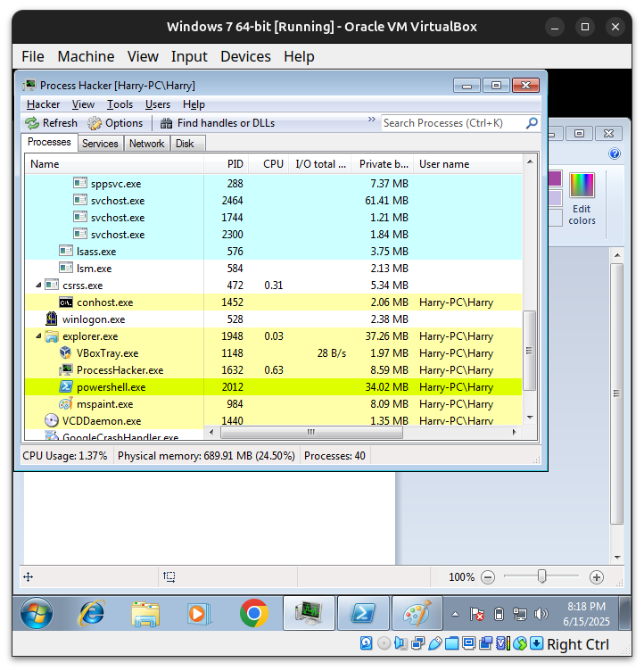
Task: Show hidden tray icons arrow
Action: (x=455, y=615)
